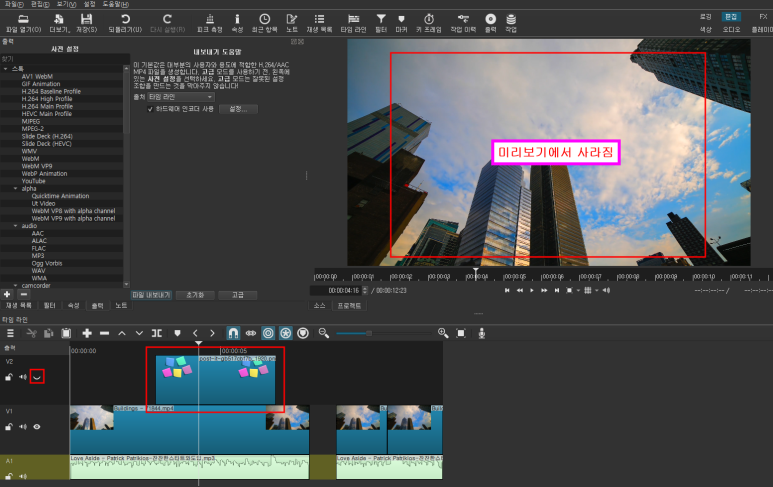Screen dimensions: 773x487
Task: Lock the V1 track padlock
Action: 9,427
